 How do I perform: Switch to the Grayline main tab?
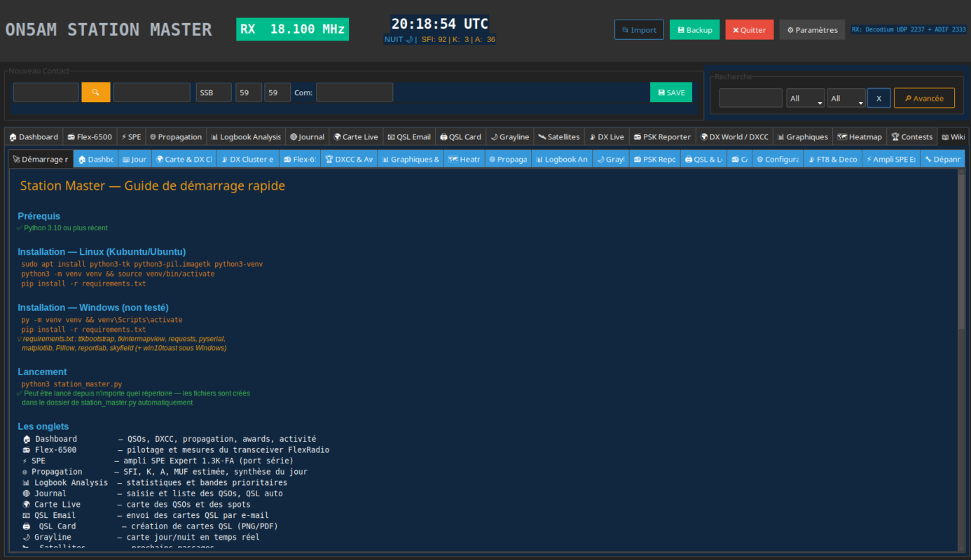tap(510, 137)
